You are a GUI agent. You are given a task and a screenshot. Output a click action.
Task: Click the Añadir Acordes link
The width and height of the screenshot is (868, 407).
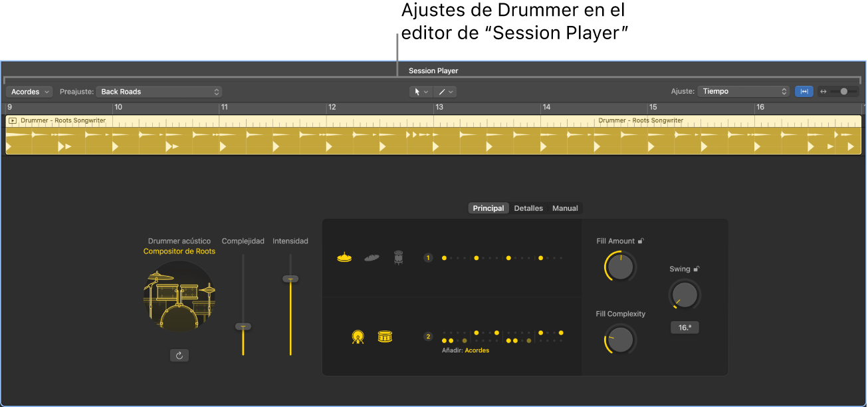pyautogui.click(x=477, y=350)
